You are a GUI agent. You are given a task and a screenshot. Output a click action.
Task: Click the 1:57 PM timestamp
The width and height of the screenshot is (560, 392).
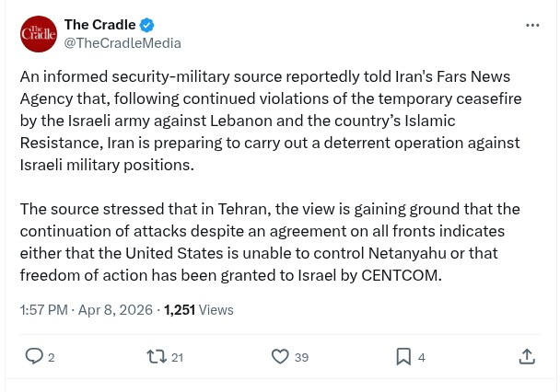coord(45,310)
